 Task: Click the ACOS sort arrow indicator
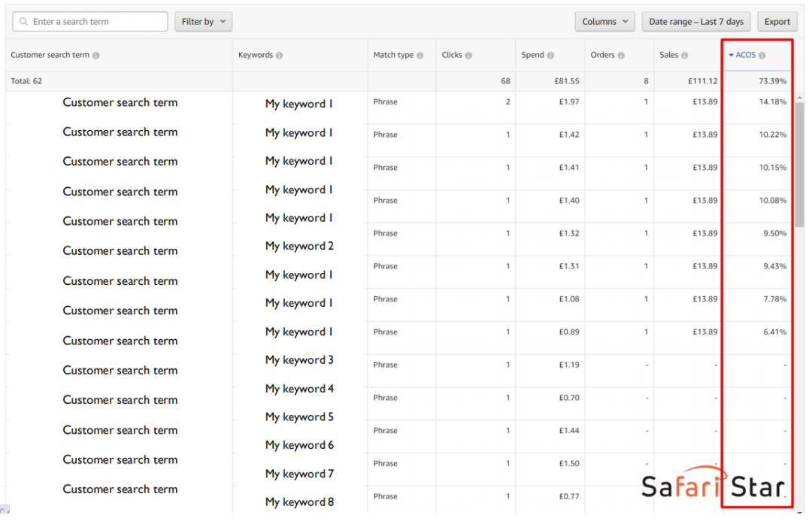tap(732, 56)
